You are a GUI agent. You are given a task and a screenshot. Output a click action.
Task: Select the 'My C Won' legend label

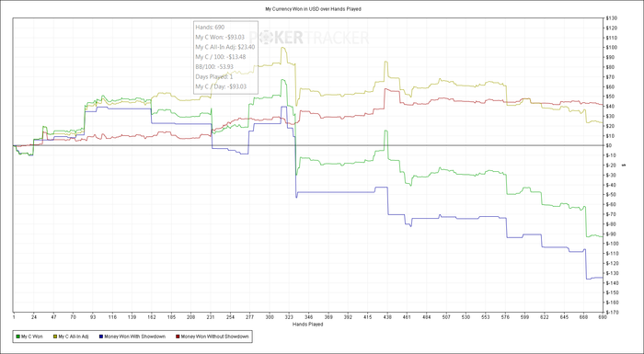(x=31, y=337)
